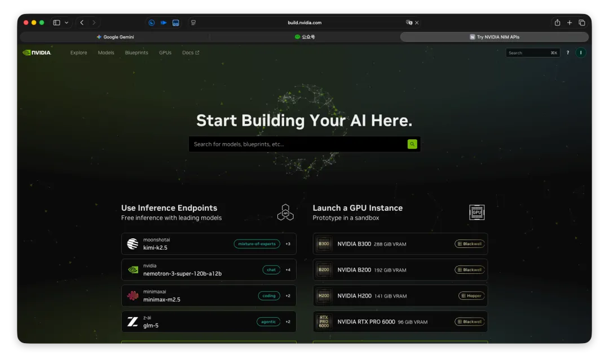609x364 pixels.
Task: Select the NVIDIA B200 GPU name
Action: 354,270
